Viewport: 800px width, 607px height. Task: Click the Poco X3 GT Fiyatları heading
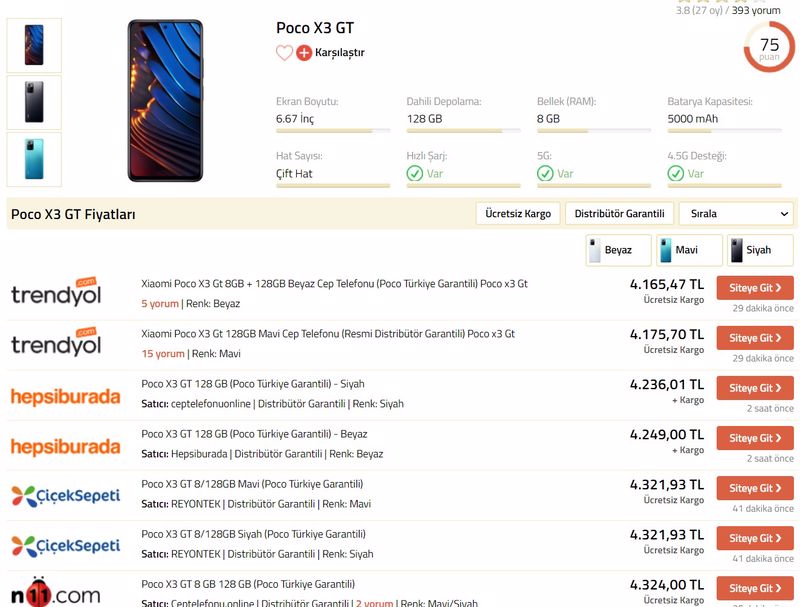(x=73, y=214)
